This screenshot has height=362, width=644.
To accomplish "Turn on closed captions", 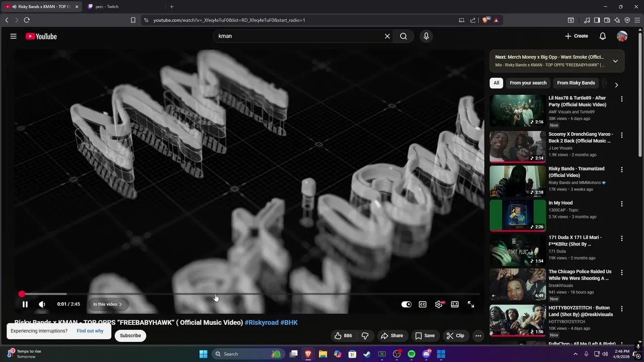I will click(x=423, y=304).
